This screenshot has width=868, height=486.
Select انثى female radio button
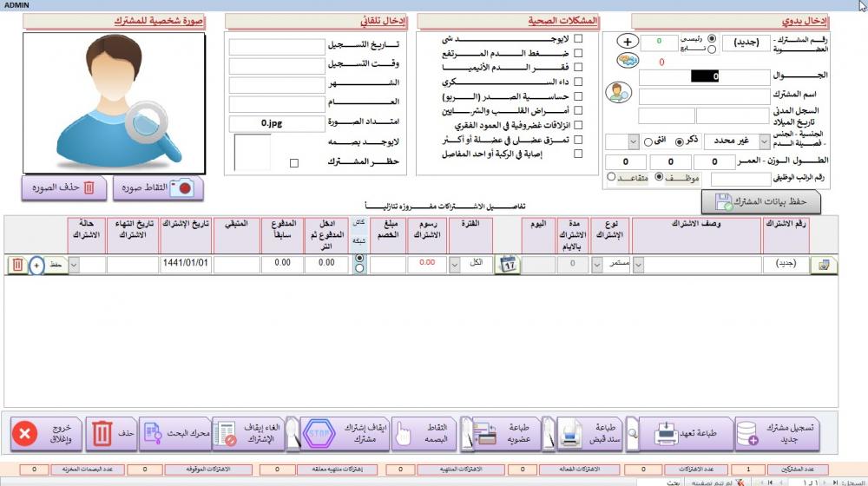click(x=648, y=142)
